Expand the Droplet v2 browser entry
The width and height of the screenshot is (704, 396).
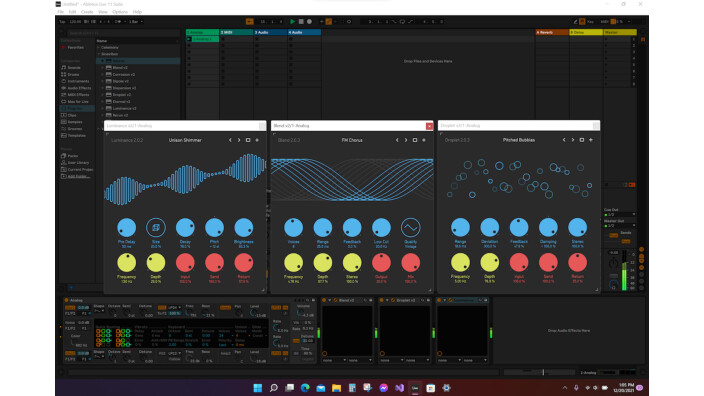tap(102, 95)
